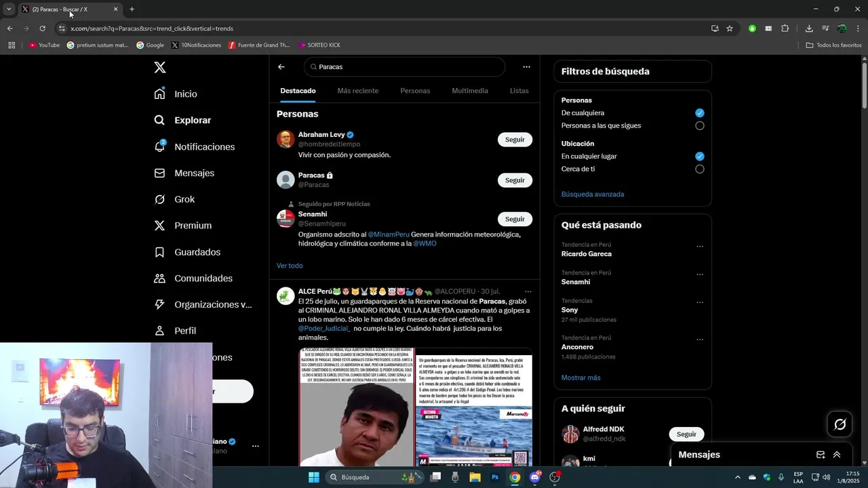The width and height of the screenshot is (868, 488).
Task: Open more options for Anconero trend
Action: 700,340
